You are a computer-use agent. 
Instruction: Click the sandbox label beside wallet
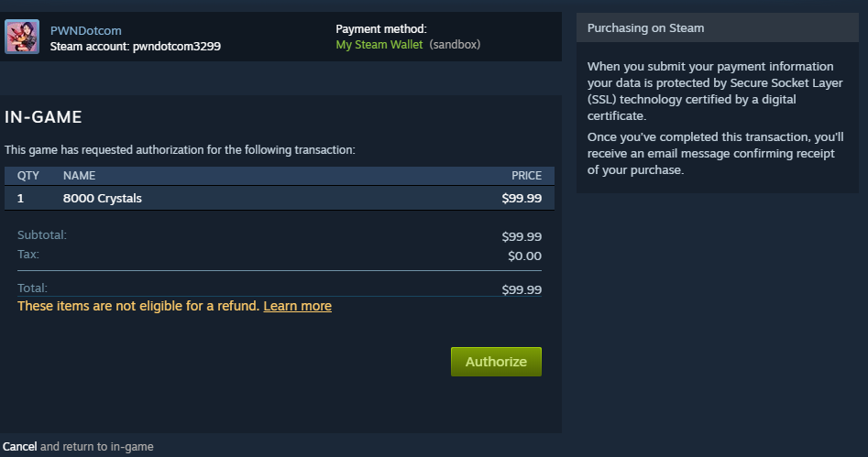(x=455, y=45)
